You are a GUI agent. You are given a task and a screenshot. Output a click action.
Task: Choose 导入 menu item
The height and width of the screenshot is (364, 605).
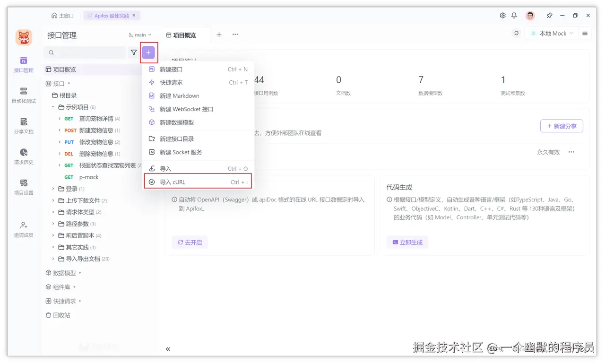point(198,168)
